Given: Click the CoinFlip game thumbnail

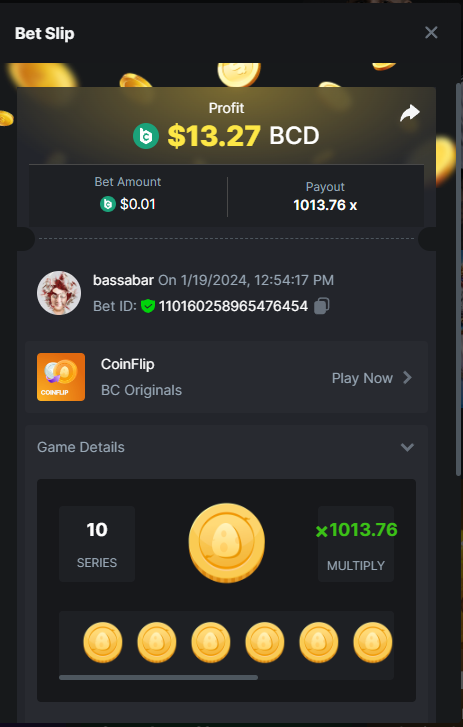Looking at the screenshot, I should coord(61,377).
